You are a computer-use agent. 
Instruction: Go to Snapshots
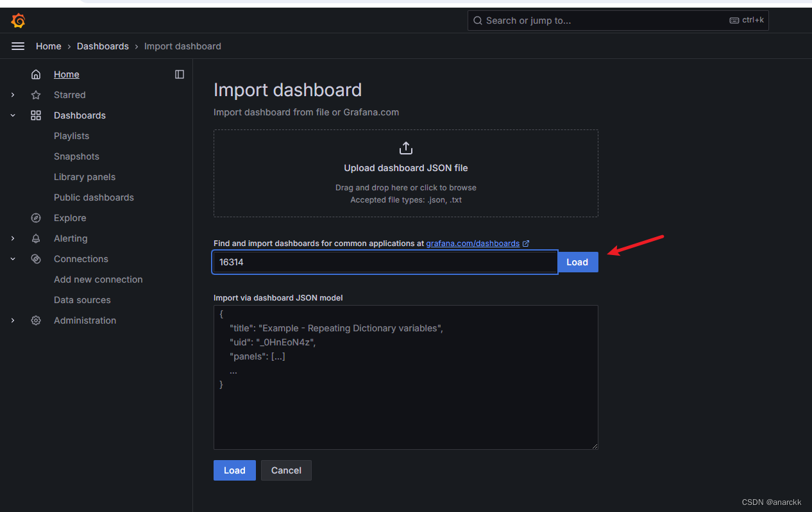pyautogui.click(x=76, y=156)
